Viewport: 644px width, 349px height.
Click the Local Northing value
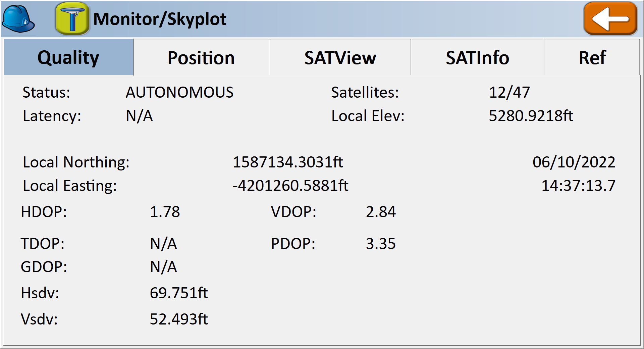click(287, 162)
